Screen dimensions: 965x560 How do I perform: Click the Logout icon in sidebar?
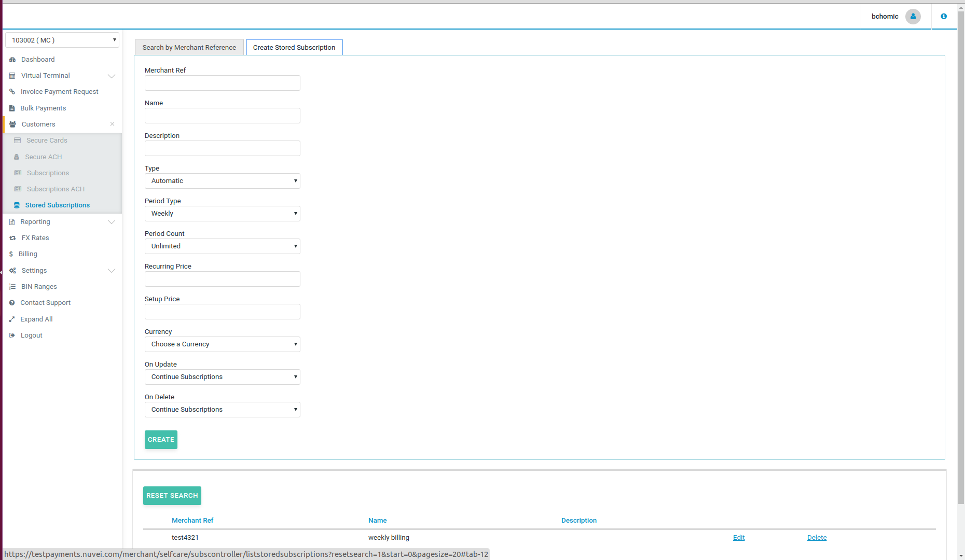[12, 335]
